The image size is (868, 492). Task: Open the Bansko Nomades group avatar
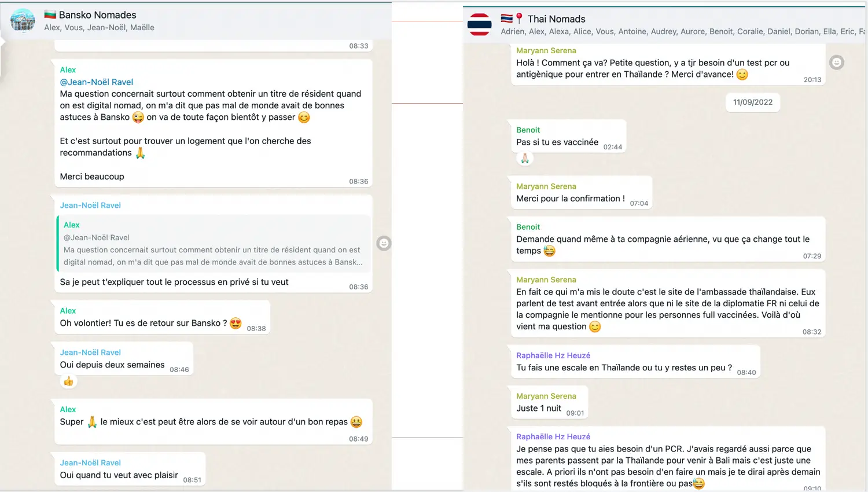coord(23,20)
